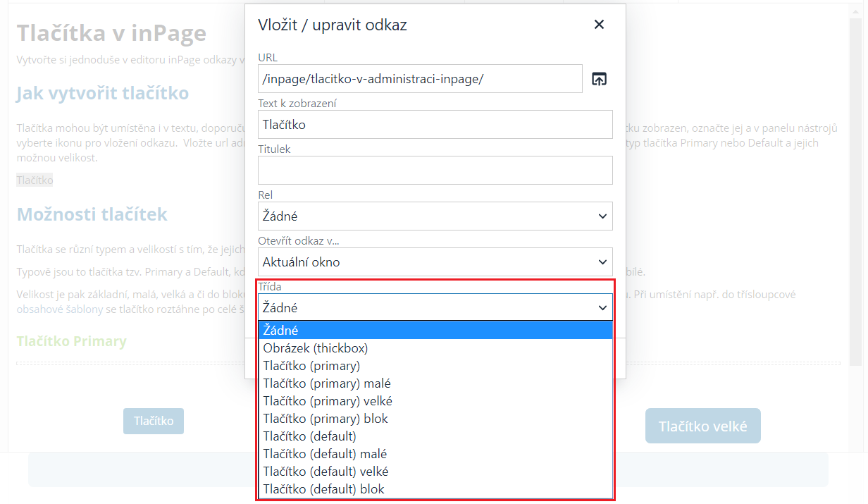Select the Tlačítko (default) option
This screenshot has height=504, width=868.
tap(435, 436)
